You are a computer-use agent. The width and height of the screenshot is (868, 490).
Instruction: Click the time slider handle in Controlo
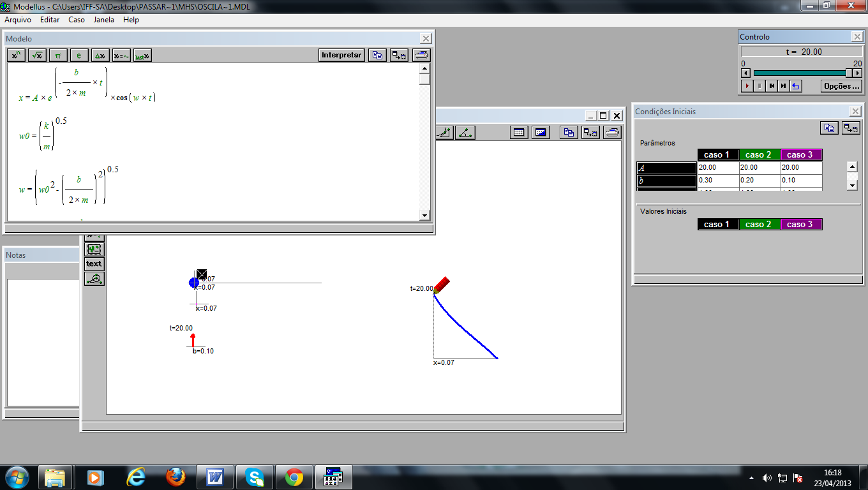point(849,73)
